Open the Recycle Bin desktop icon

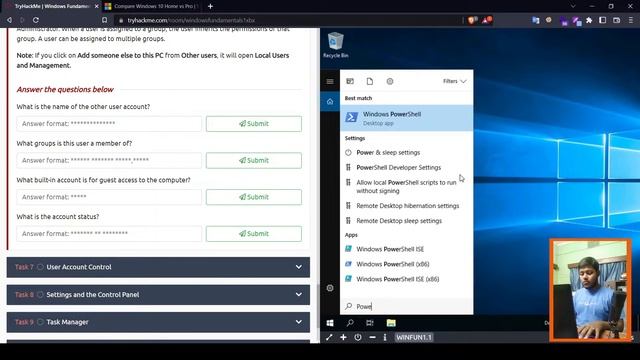(336, 45)
